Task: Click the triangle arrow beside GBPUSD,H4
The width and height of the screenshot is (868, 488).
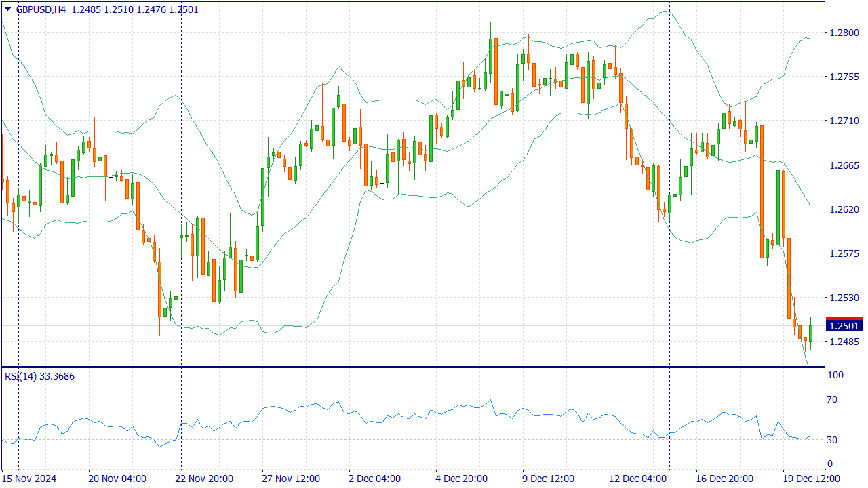Action: (7, 9)
